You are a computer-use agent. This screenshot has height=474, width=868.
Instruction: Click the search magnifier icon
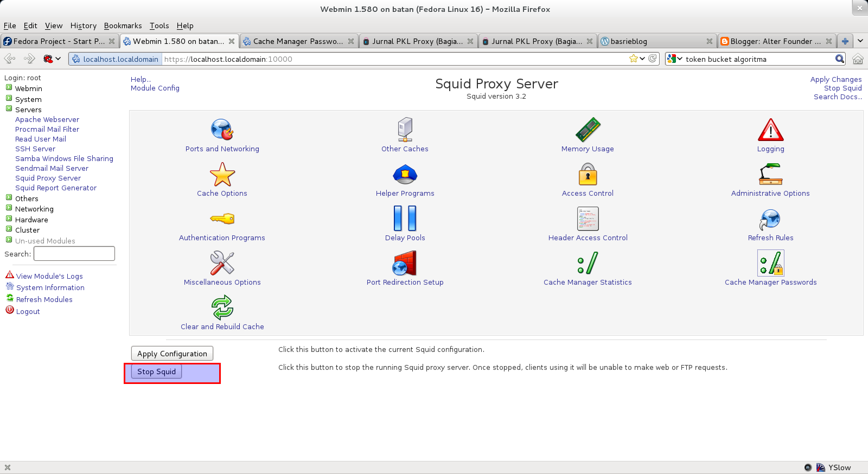click(840, 59)
